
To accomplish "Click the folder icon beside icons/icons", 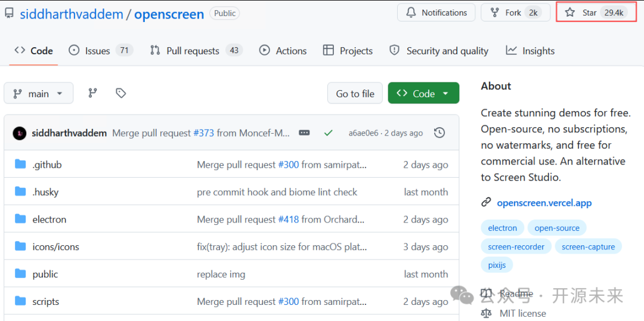I will pyautogui.click(x=20, y=246).
